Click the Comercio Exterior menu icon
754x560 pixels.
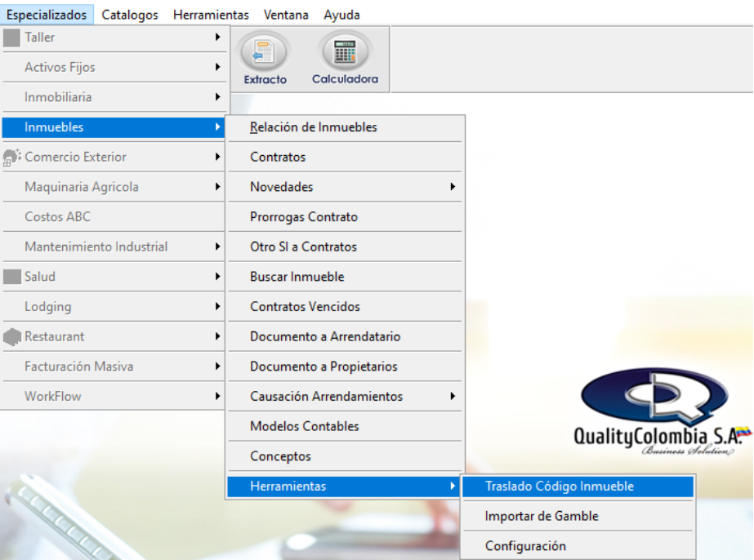(x=12, y=158)
